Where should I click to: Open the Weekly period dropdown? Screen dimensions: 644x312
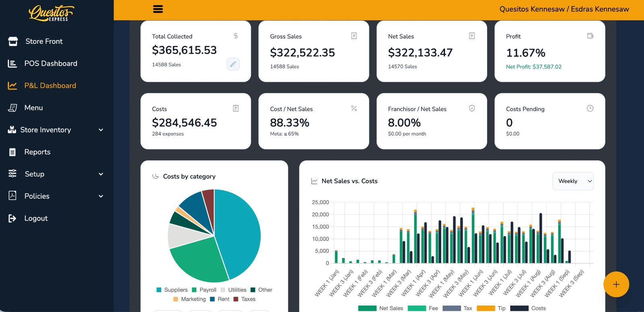click(573, 181)
